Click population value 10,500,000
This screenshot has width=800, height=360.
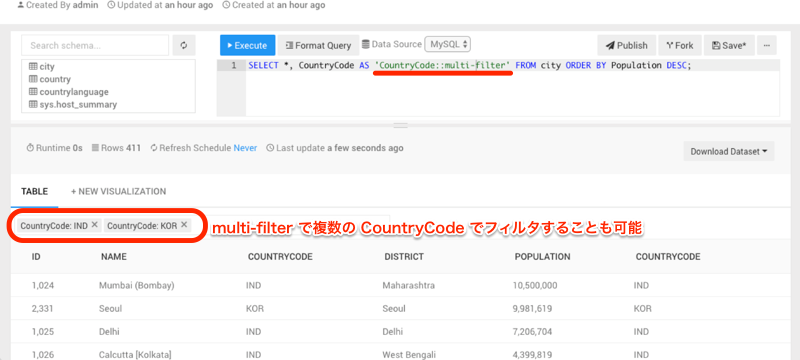pyautogui.click(x=535, y=286)
